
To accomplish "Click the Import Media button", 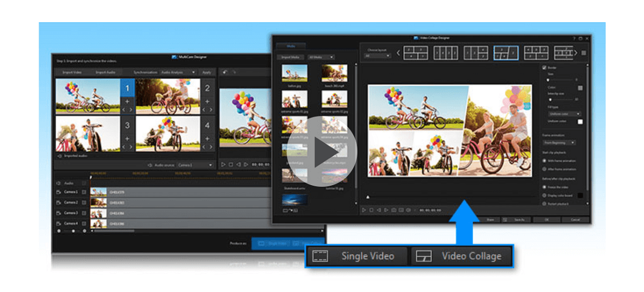I will 291,57.
